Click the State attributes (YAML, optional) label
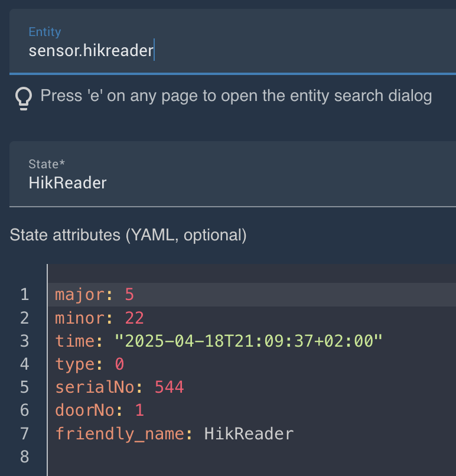The width and height of the screenshot is (456, 476). (x=128, y=235)
